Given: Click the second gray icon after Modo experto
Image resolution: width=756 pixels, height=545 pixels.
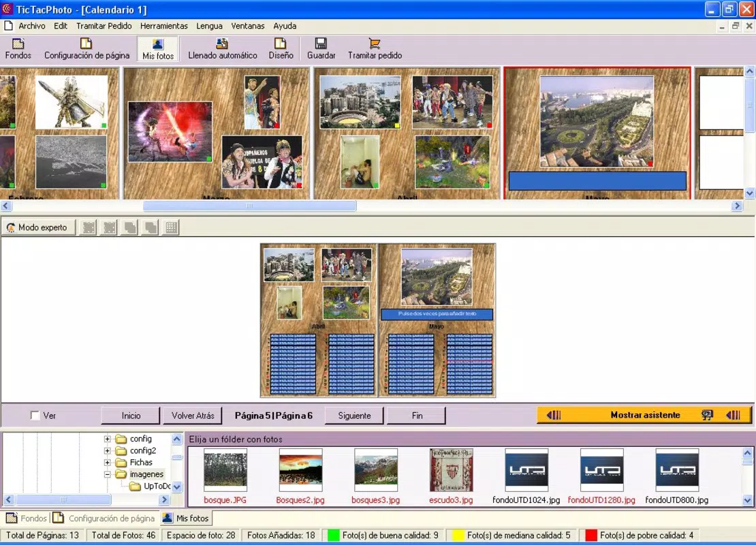Looking at the screenshot, I should click(x=110, y=227).
